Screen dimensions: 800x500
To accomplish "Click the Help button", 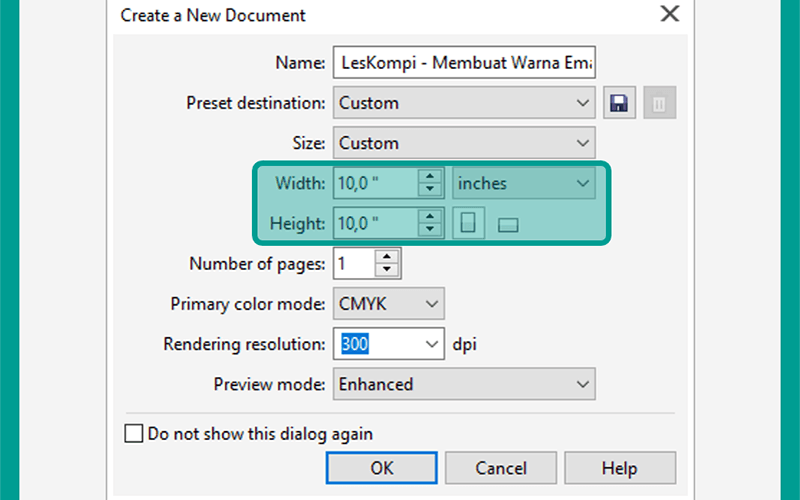I will [620, 468].
